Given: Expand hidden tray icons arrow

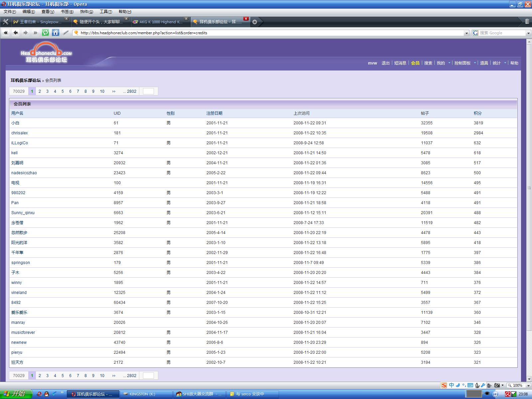Looking at the screenshot, I should tap(495, 394).
